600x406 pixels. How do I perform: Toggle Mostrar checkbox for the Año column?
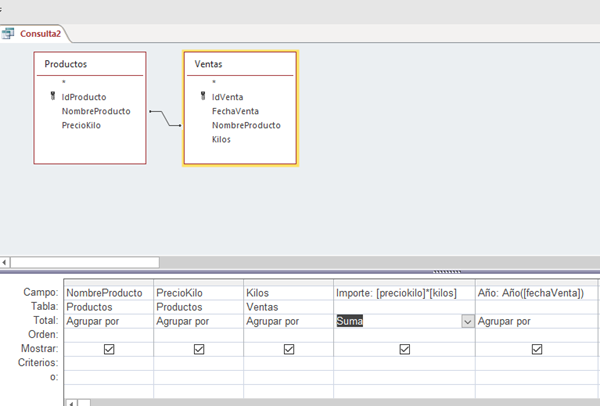click(x=537, y=349)
